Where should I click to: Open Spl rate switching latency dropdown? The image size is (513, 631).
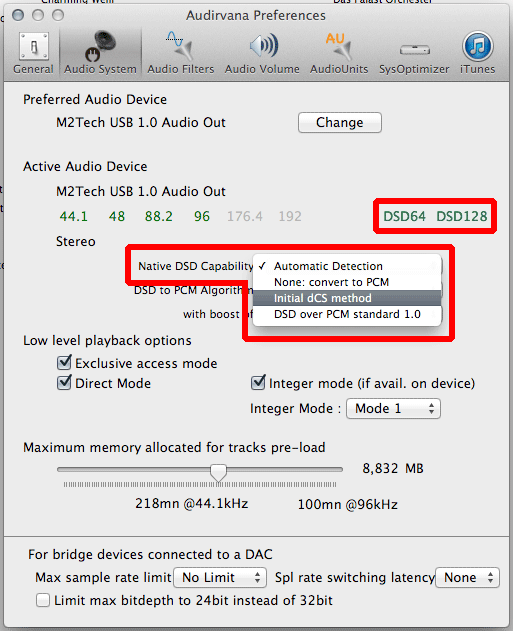tap(467, 577)
